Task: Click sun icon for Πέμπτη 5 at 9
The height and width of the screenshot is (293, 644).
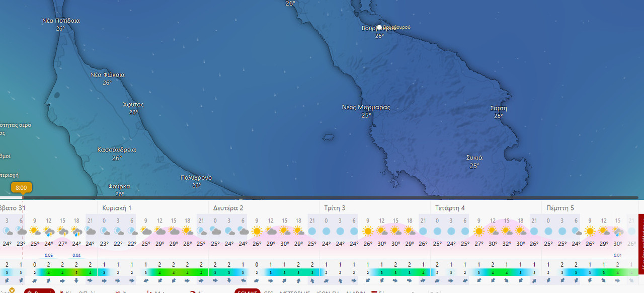Action: coord(590,231)
